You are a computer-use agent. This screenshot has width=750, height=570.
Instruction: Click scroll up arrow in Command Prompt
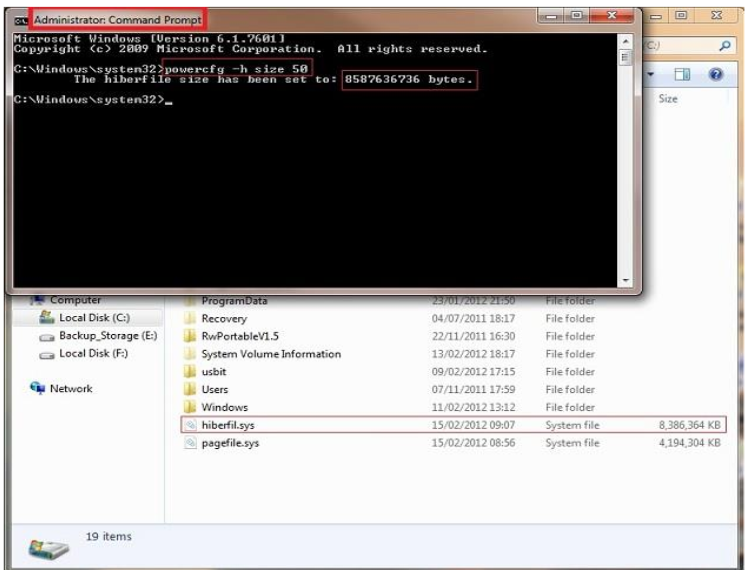pos(626,42)
